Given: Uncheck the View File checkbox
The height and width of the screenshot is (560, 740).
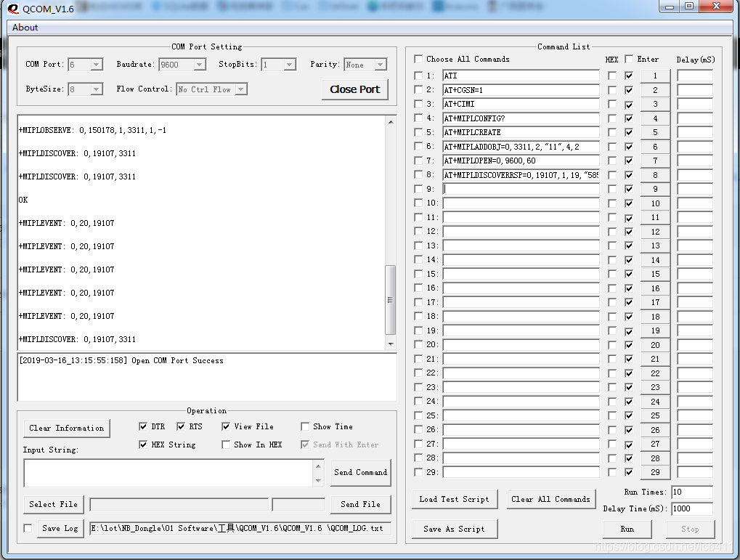Looking at the screenshot, I should (x=226, y=426).
